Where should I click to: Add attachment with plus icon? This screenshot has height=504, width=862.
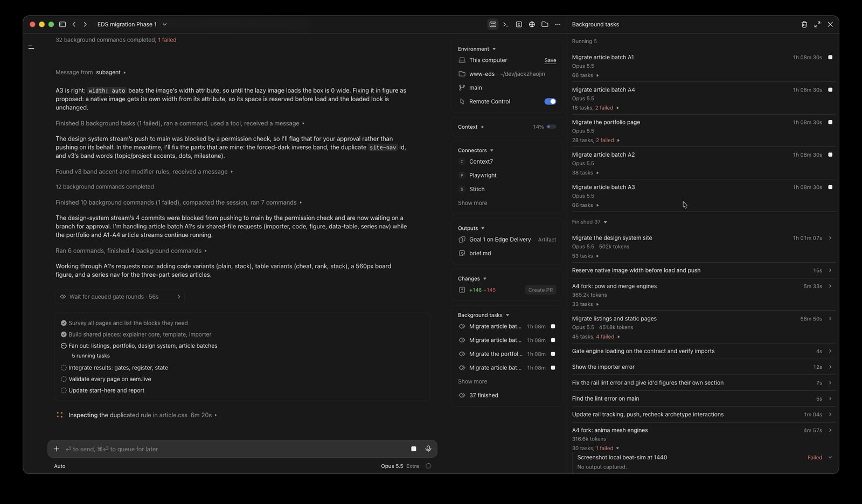(56, 449)
